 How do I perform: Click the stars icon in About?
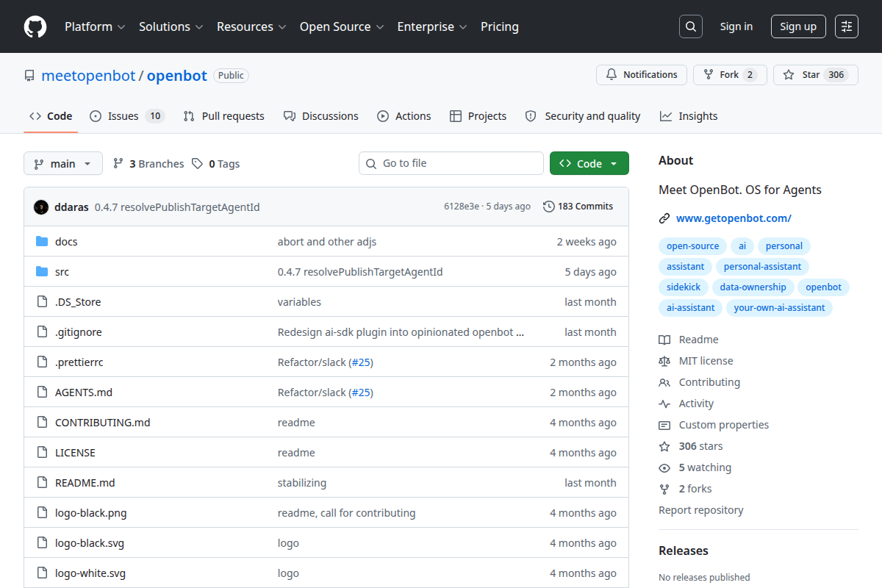click(664, 446)
